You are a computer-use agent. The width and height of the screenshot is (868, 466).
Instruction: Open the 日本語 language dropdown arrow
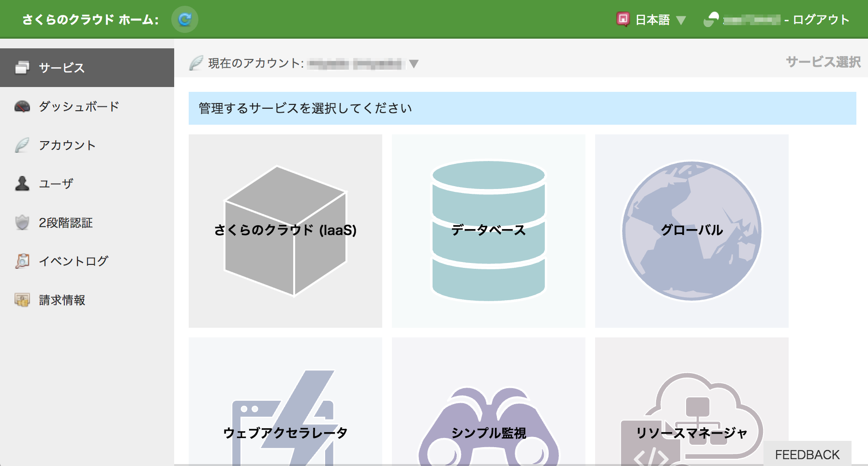coord(681,20)
